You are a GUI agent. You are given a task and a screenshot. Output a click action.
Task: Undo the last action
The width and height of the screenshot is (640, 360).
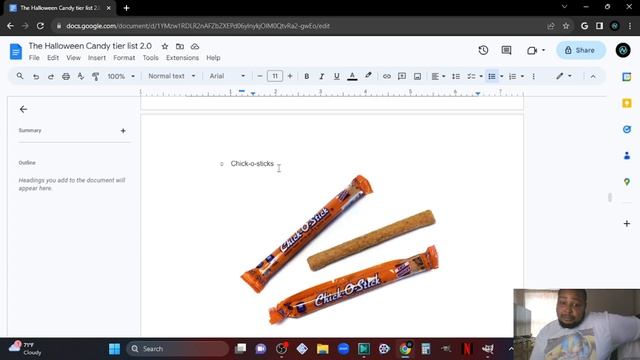tap(36, 76)
